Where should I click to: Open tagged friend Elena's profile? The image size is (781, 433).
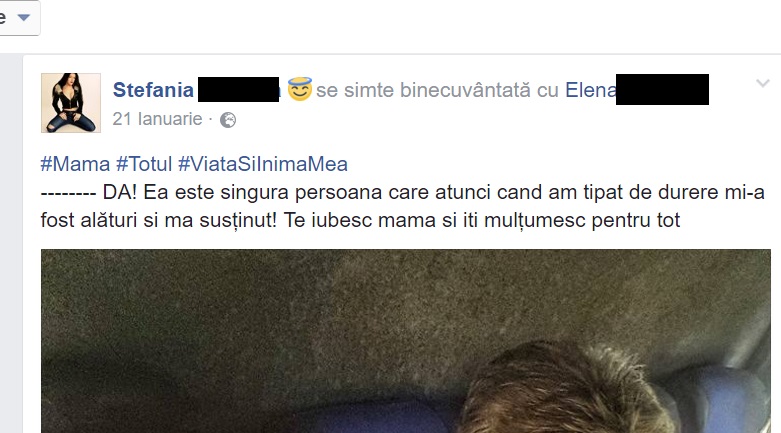591,90
